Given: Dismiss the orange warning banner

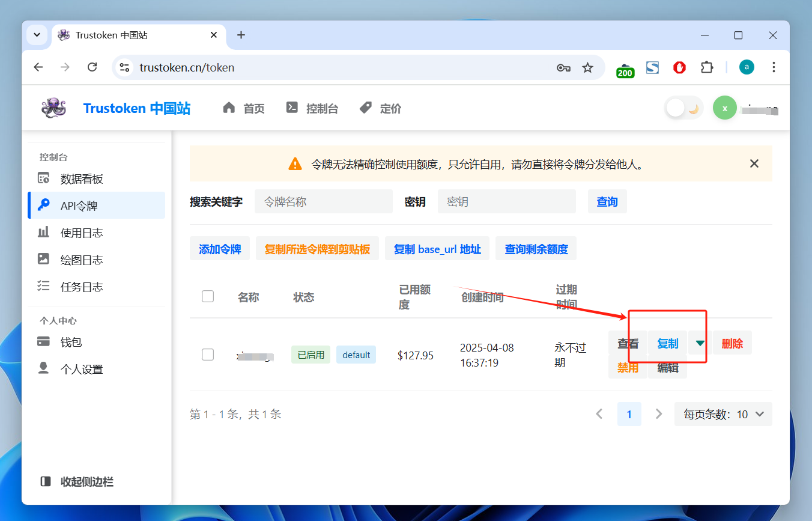Looking at the screenshot, I should (x=754, y=163).
